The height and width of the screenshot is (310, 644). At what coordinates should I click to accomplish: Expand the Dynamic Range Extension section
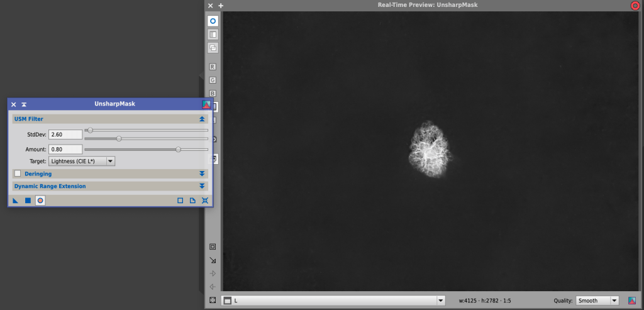(x=202, y=186)
